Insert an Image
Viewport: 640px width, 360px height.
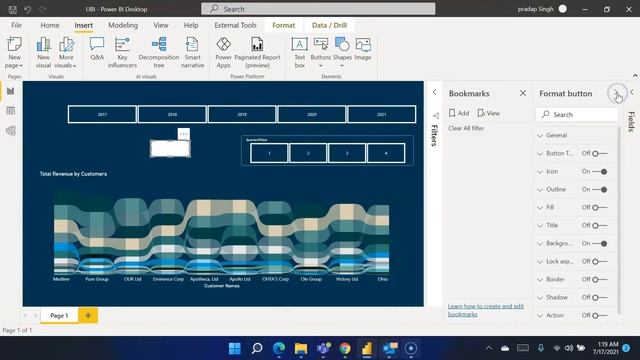(363, 49)
